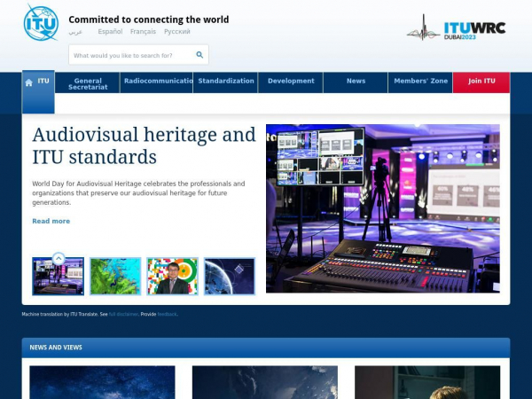Open the General Secretariat menu

pos(88,82)
